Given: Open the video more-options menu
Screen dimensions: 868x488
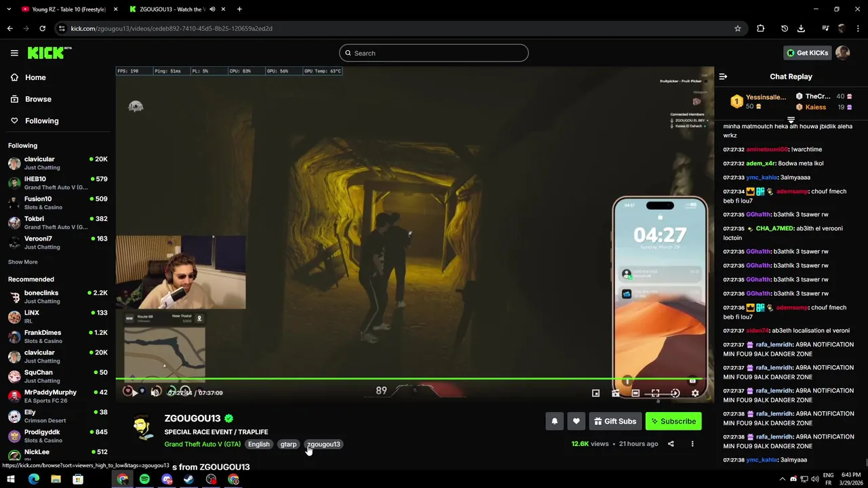Looking at the screenshot, I should (692, 444).
